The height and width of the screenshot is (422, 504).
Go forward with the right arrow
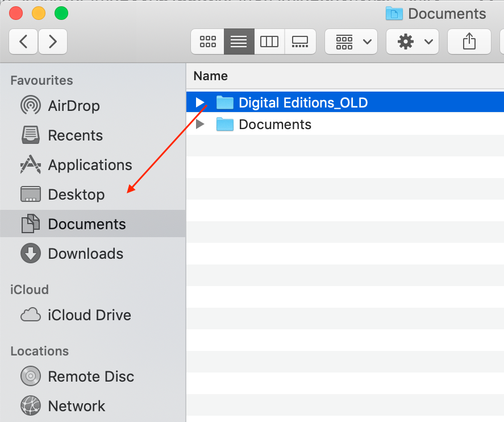click(53, 42)
